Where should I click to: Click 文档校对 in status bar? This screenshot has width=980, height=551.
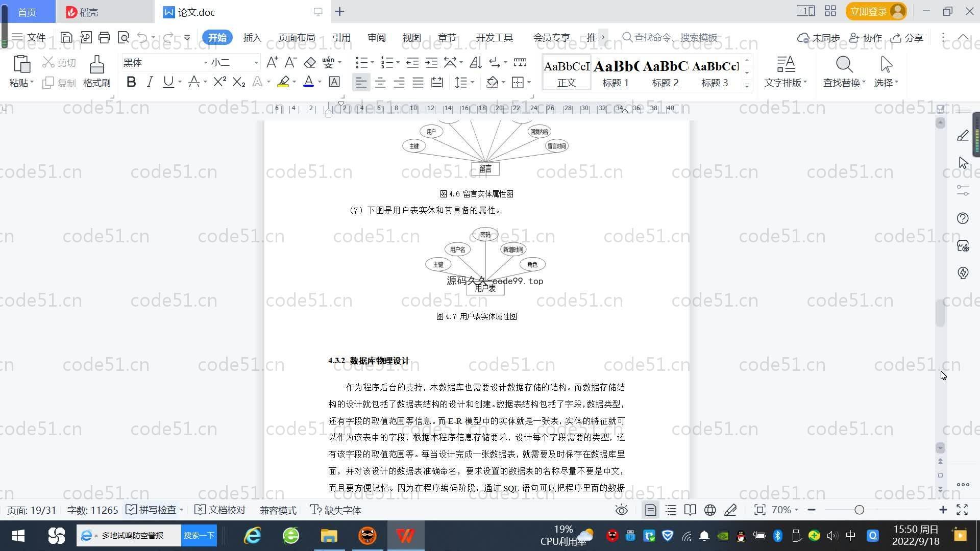coord(220,510)
